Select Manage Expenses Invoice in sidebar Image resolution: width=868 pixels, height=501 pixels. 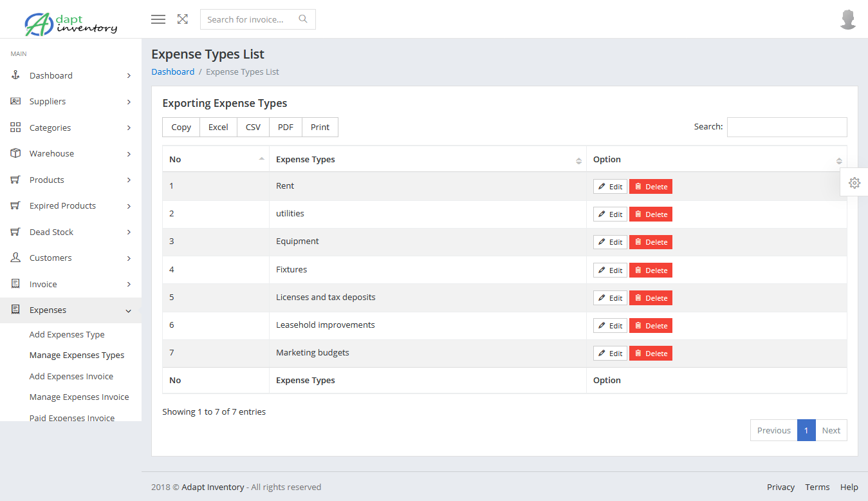[x=79, y=397]
